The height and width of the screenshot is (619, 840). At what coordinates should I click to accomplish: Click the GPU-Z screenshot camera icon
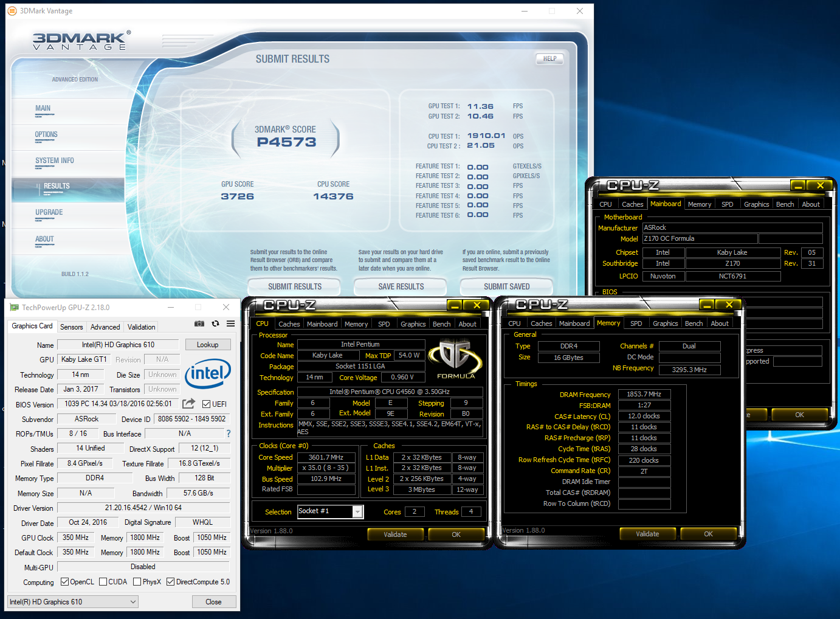point(199,324)
